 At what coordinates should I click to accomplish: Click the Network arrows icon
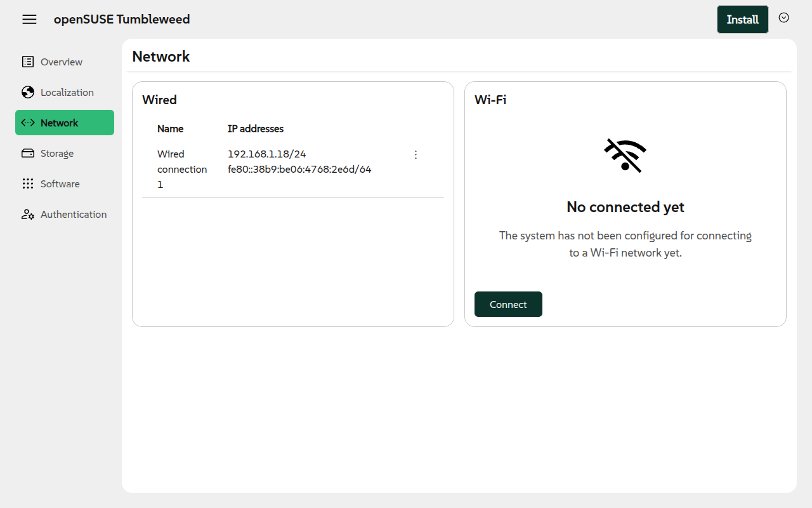pyautogui.click(x=28, y=123)
